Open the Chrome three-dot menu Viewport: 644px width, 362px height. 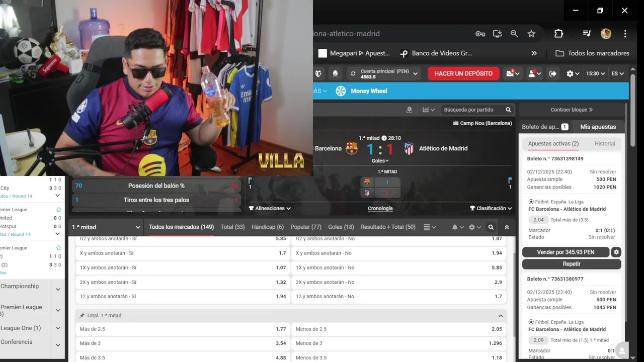point(625,34)
